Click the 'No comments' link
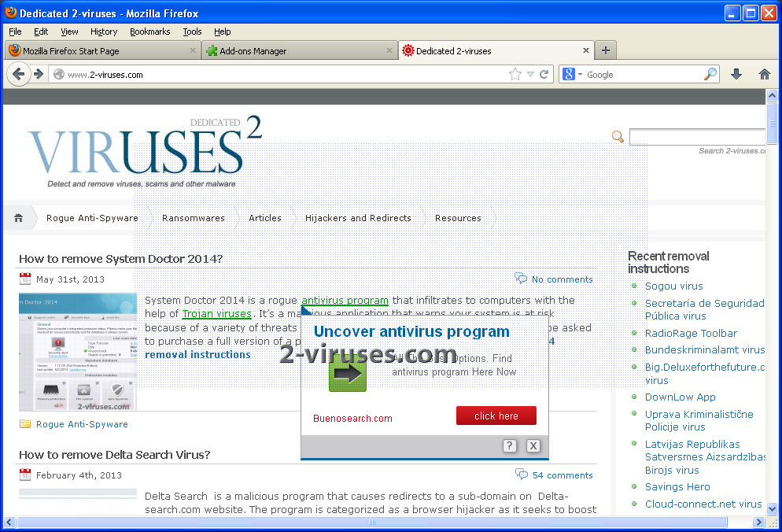Viewport: 782px width, 532px height. tap(562, 279)
